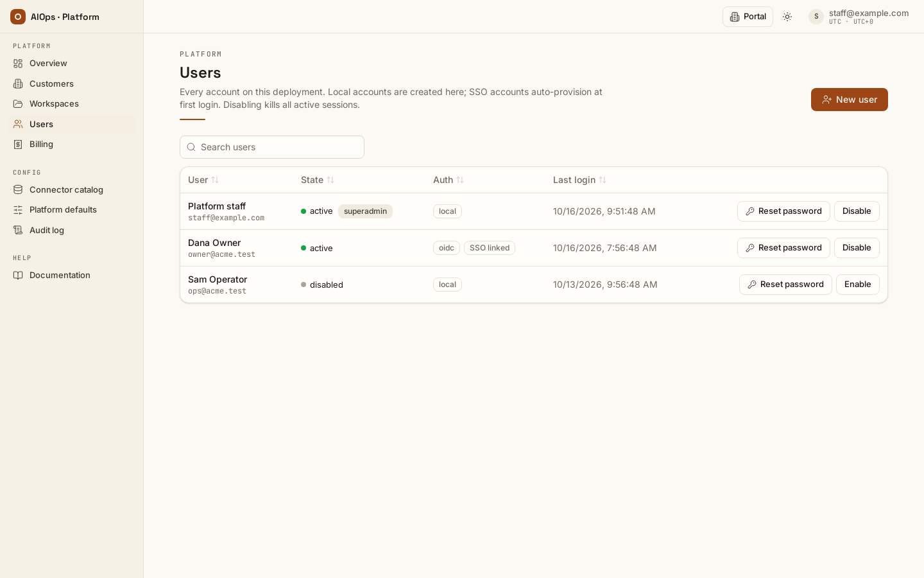
Task: Open Workspaces in the sidebar
Action: (x=72, y=103)
